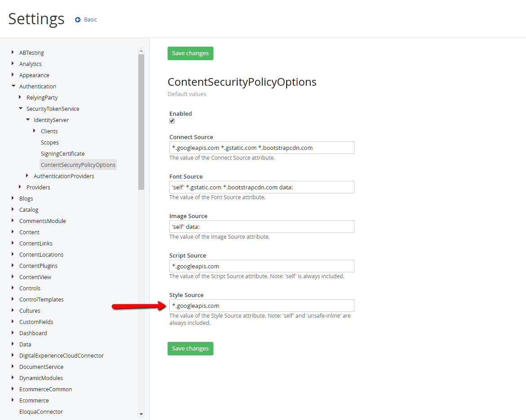Select the CustomFields tree item
Viewport: 526px width, 420px height.
point(36,322)
